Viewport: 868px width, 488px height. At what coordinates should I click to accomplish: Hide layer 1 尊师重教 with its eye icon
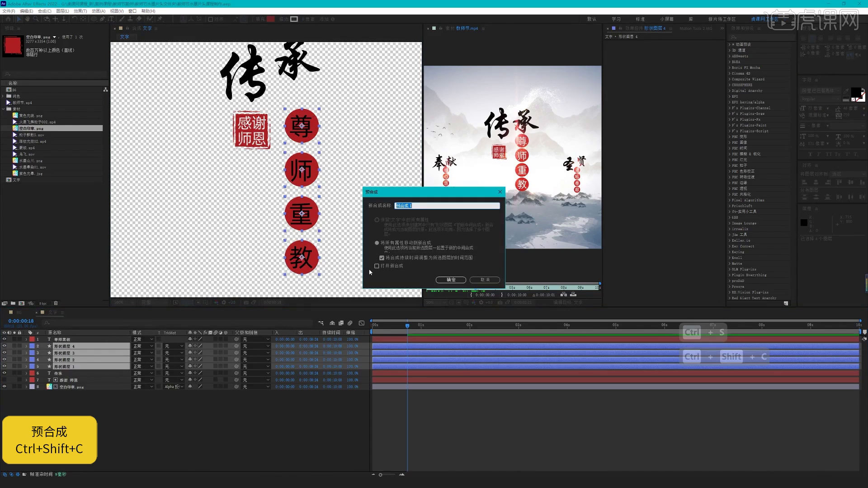click(5, 339)
